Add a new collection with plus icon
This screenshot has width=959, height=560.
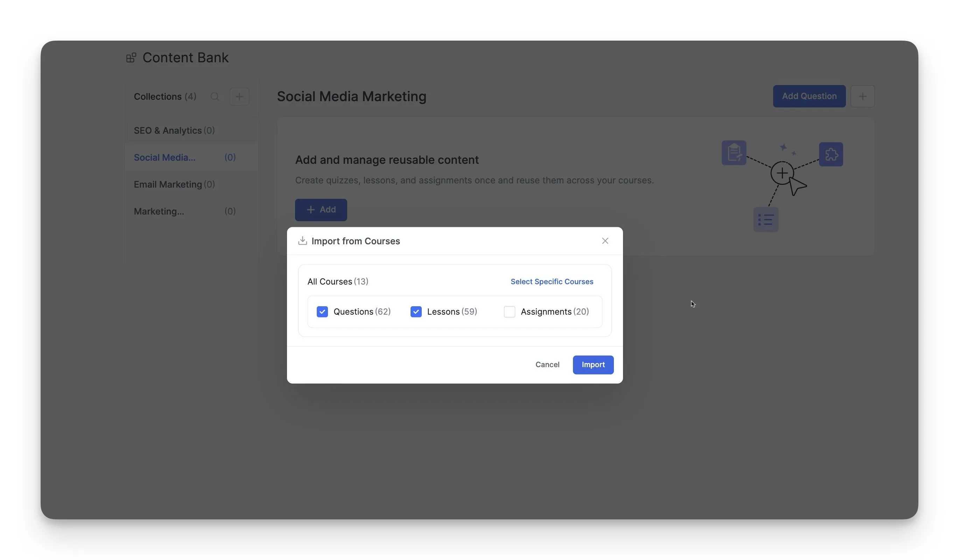[239, 97]
